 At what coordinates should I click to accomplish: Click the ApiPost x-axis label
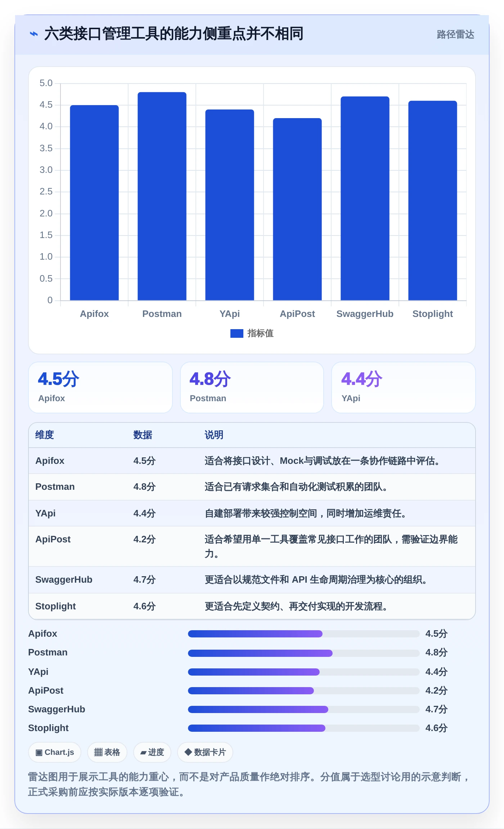297,314
